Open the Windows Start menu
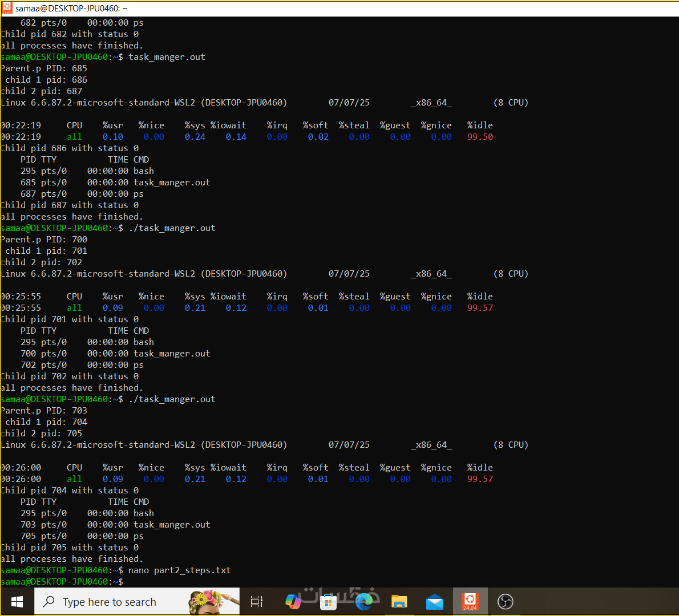Image resolution: width=679 pixels, height=616 pixels. [x=17, y=602]
